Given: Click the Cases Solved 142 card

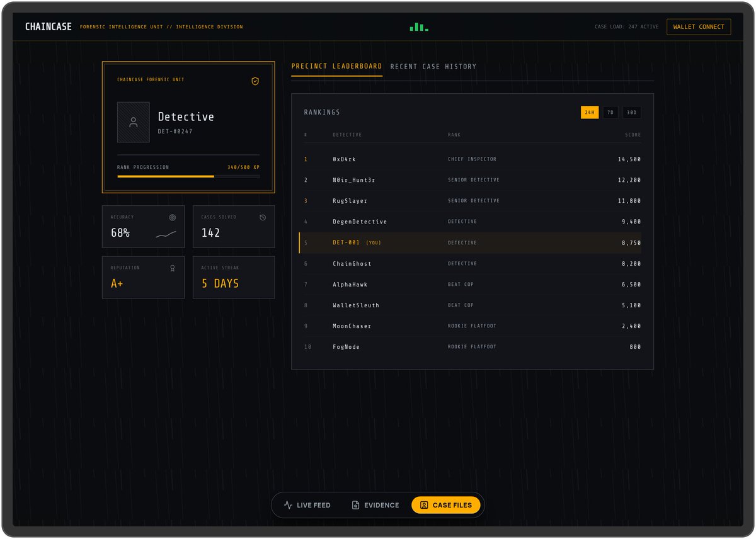Looking at the screenshot, I should 234,226.
